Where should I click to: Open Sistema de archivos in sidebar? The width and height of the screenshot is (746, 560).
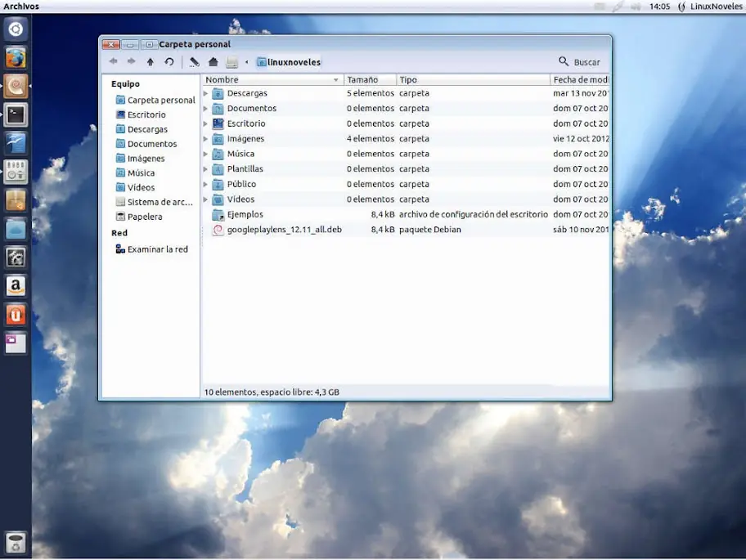coord(154,202)
